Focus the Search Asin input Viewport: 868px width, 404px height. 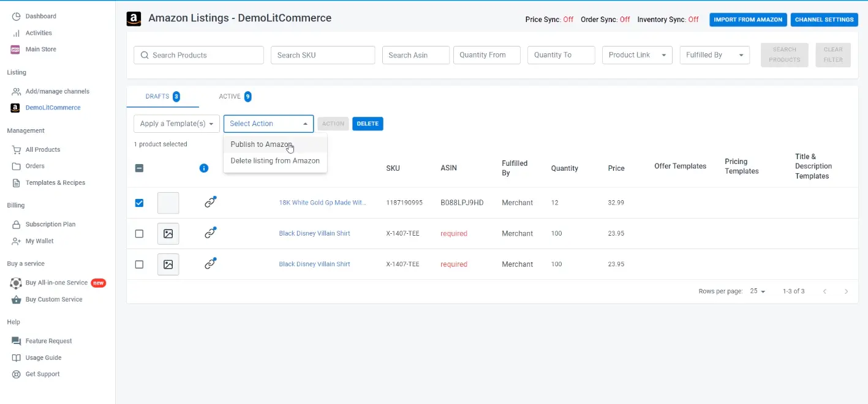click(416, 55)
